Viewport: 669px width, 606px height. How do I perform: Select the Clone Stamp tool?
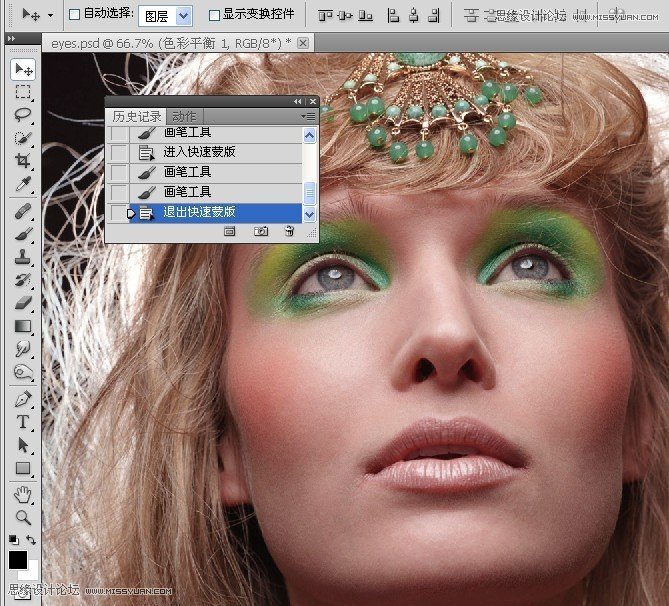tap(23, 257)
